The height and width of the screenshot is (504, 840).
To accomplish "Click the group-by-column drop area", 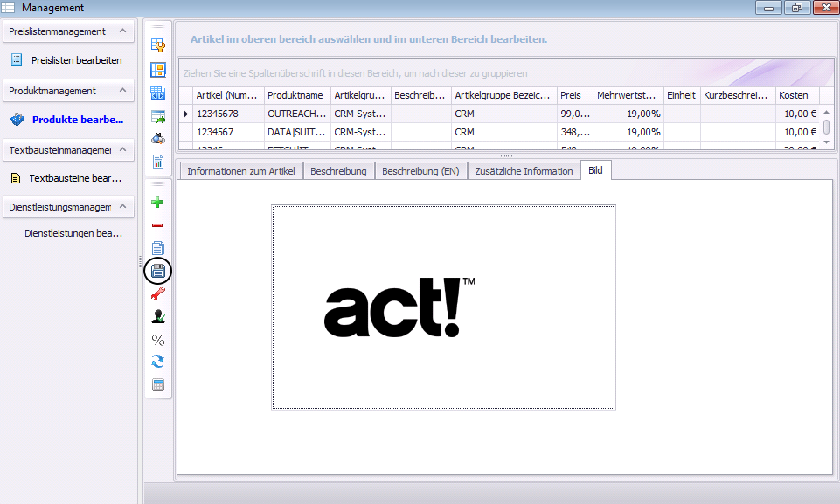I will pos(506,73).
